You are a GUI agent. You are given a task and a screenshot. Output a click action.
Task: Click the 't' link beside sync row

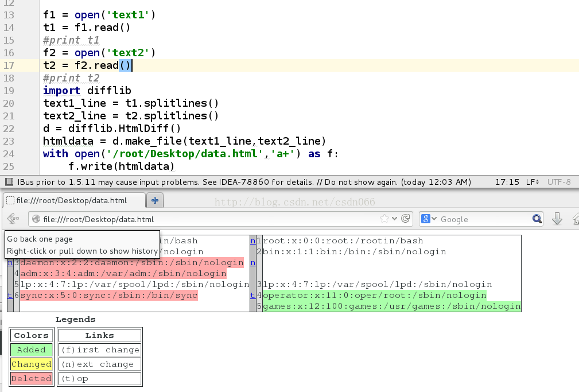10,296
